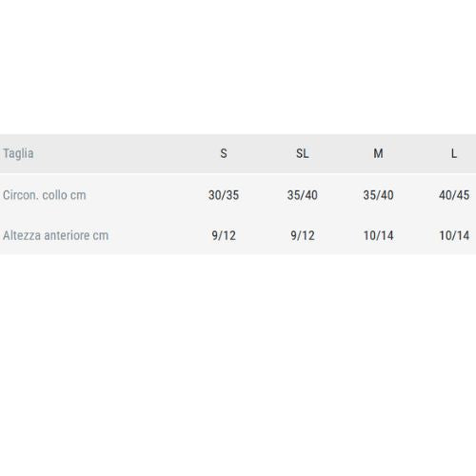Select the SL size column header

pyautogui.click(x=303, y=153)
